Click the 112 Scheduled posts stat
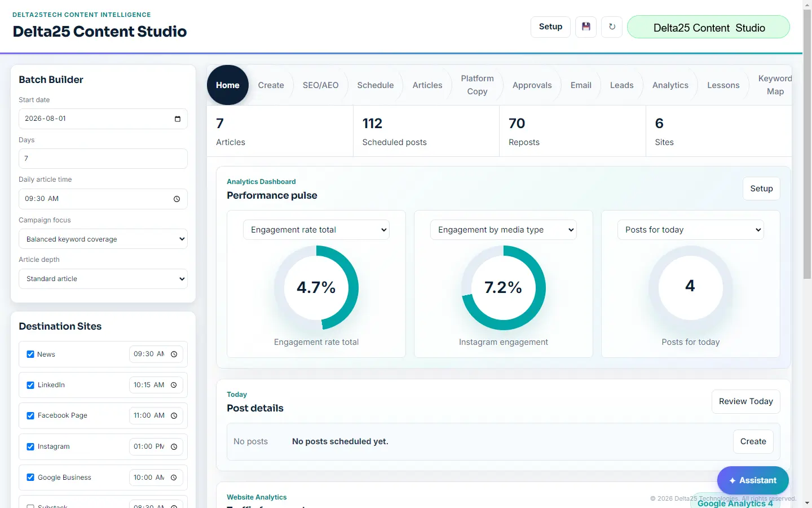Image resolution: width=812 pixels, height=508 pixels. click(426, 132)
